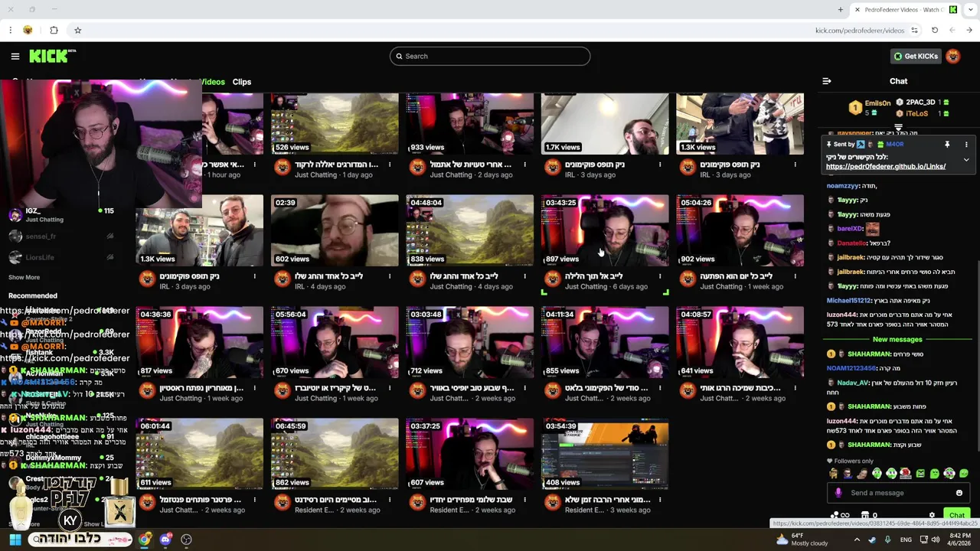Open site settings icon beside the URL

tap(914, 30)
